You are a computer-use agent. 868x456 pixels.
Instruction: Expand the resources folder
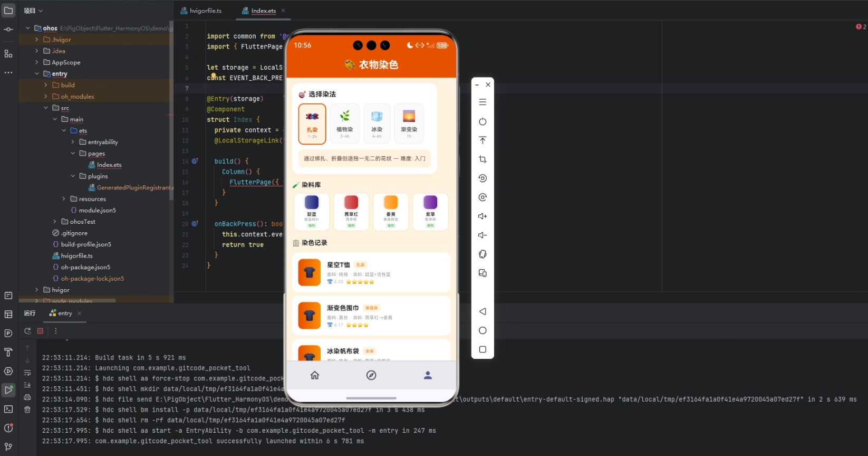coord(64,199)
